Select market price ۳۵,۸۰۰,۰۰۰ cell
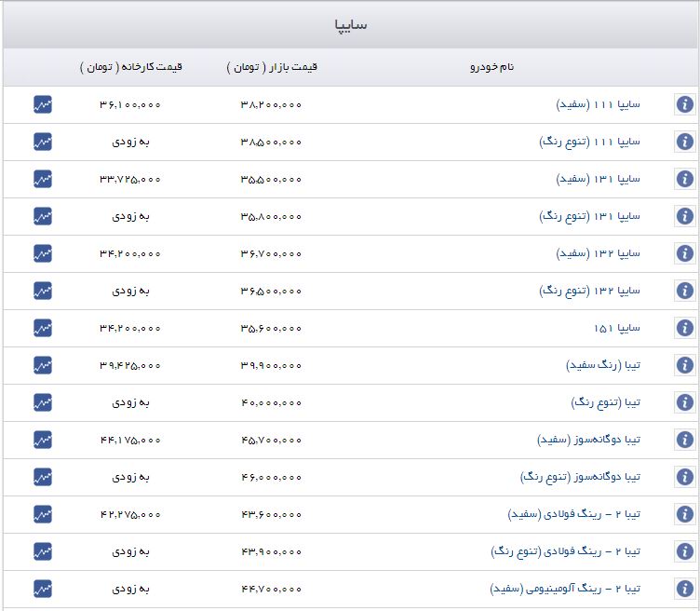 [x=271, y=217]
